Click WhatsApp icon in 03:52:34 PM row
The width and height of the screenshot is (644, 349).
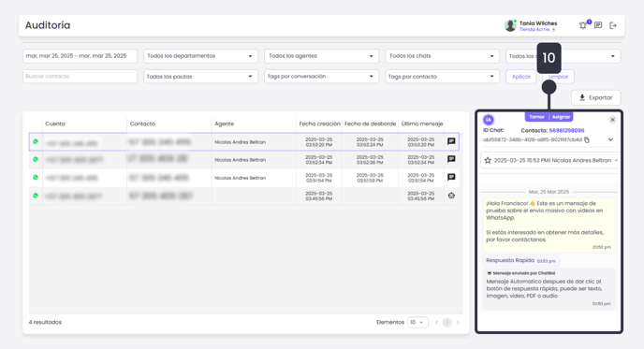point(36,159)
